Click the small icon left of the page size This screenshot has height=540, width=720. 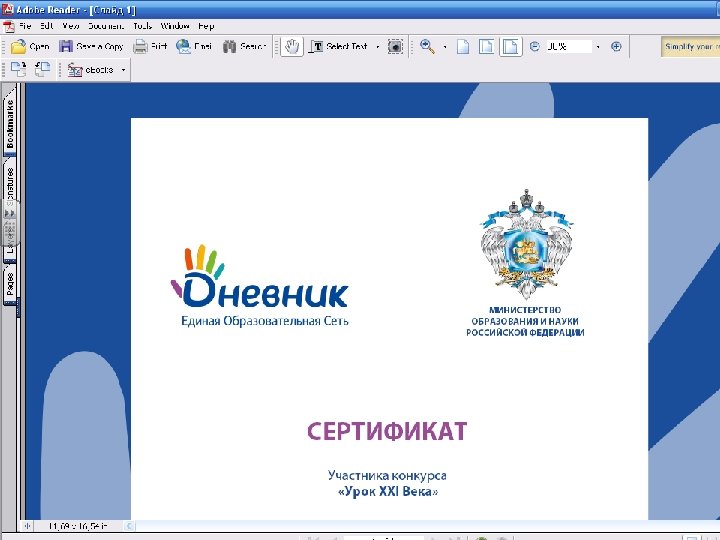tap(27, 526)
